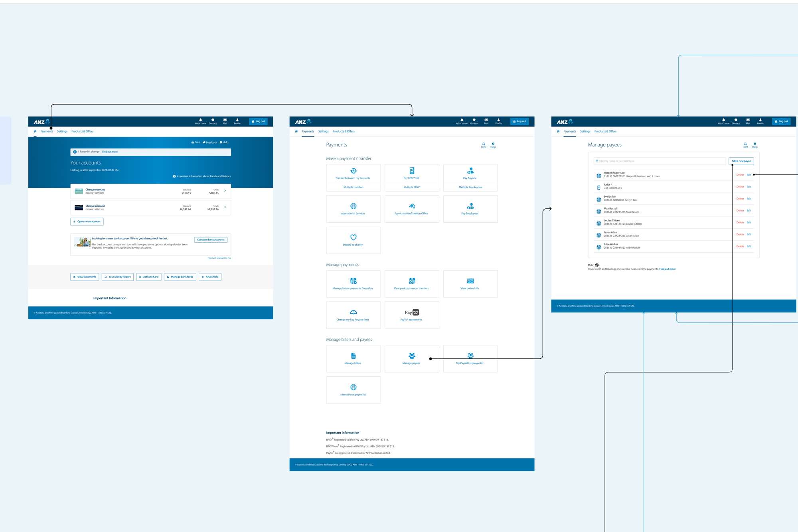Image resolution: width=798 pixels, height=532 pixels.
Task: Expand first Cheque Account chevron arrow
Action: pyautogui.click(x=225, y=191)
